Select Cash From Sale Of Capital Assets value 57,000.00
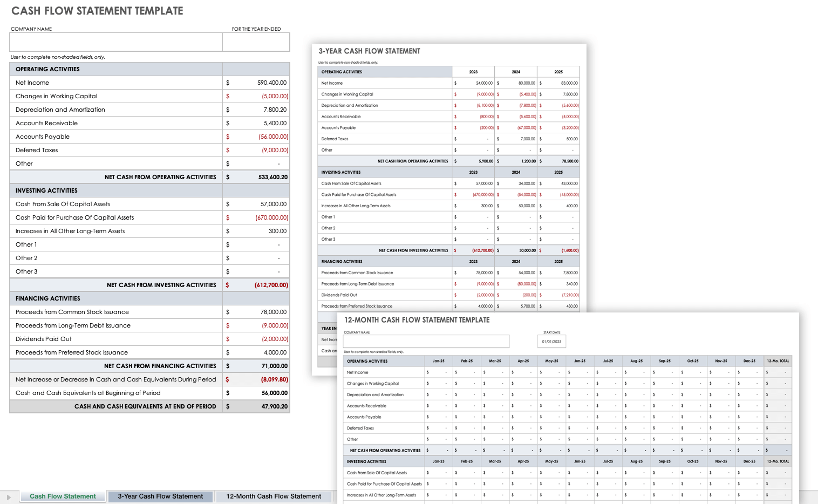This screenshot has height=504, width=818. 274,204
